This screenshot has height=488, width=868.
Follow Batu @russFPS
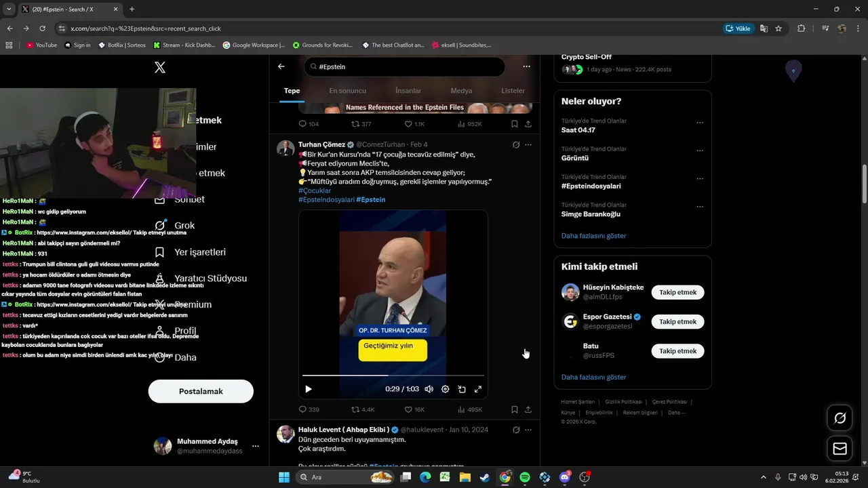pyautogui.click(x=678, y=351)
